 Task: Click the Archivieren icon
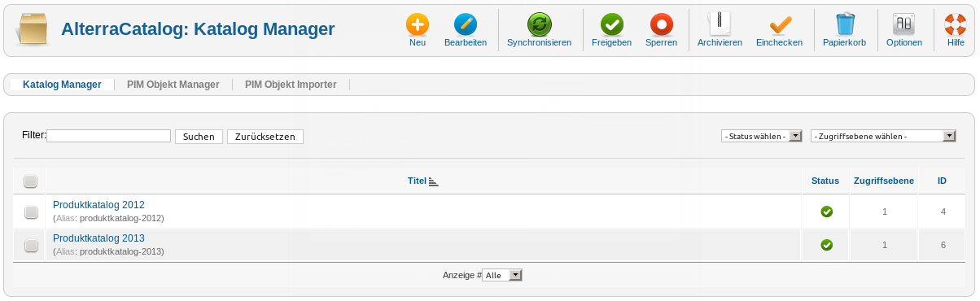tap(720, 24)
